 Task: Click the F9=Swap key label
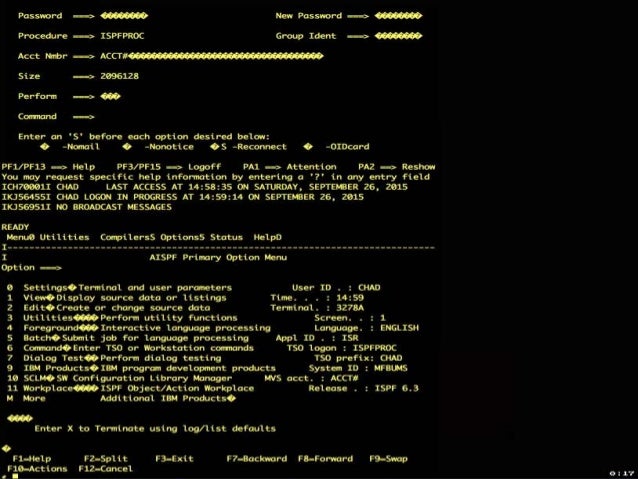tap(389, 459)
